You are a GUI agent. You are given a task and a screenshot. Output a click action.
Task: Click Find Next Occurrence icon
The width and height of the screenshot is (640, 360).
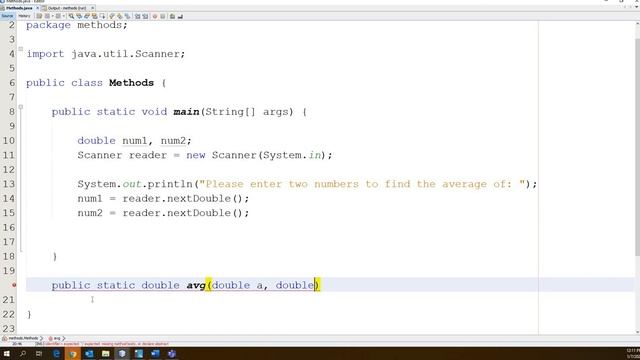87,16
